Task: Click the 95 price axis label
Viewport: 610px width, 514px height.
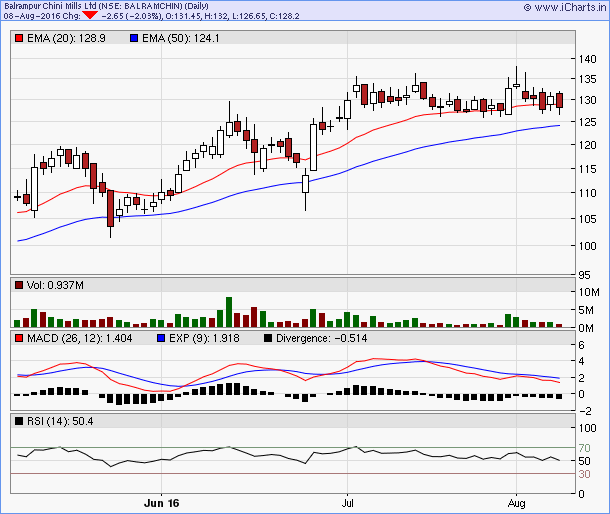Action: 584,275
